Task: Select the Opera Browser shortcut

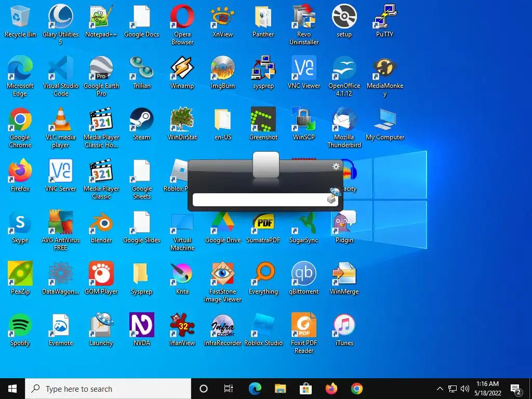Action: [x=182, y=24]
